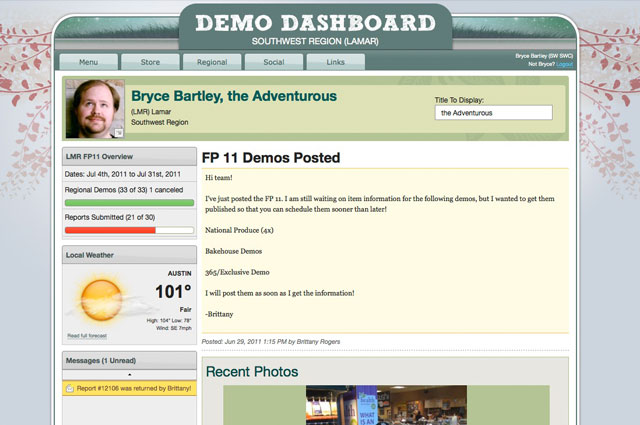
Task: Open the Read full forecast link
Action: tap(87, 336)
